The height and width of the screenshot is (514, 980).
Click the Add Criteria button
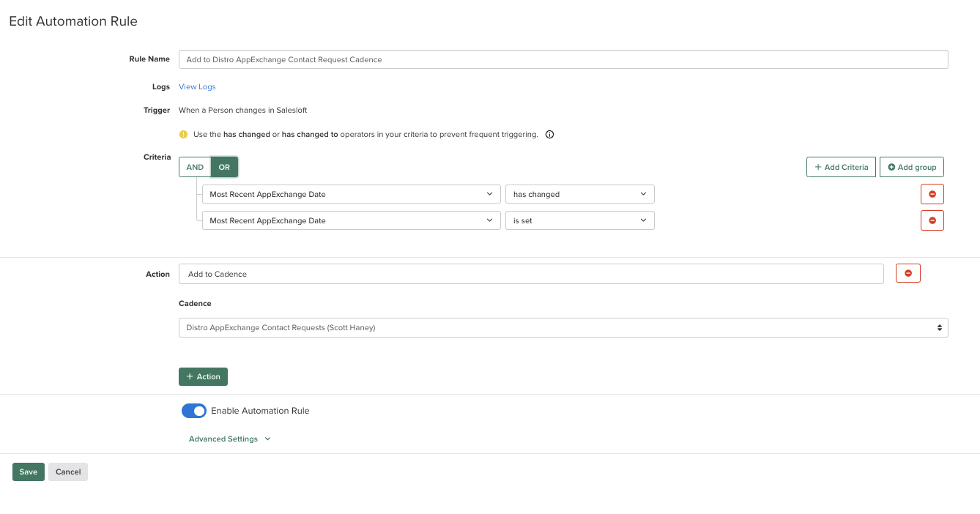point(841,168)
